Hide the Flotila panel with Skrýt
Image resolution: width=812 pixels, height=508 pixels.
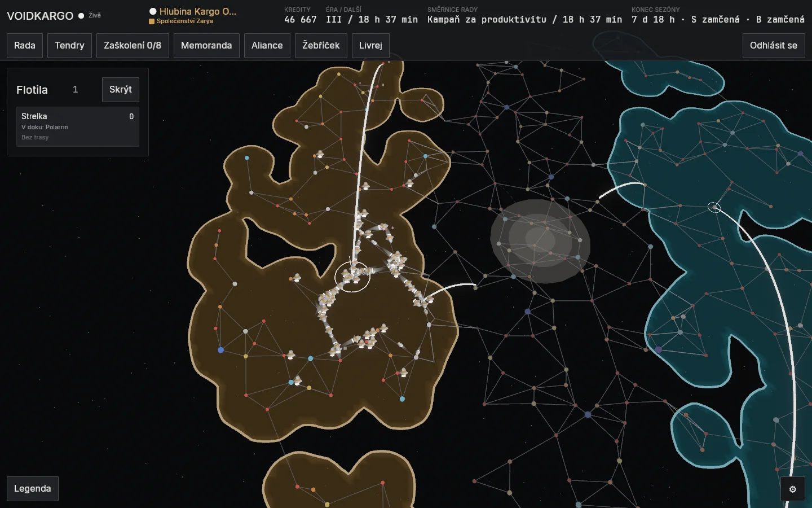pyautogui.click(x=121, y=90)
